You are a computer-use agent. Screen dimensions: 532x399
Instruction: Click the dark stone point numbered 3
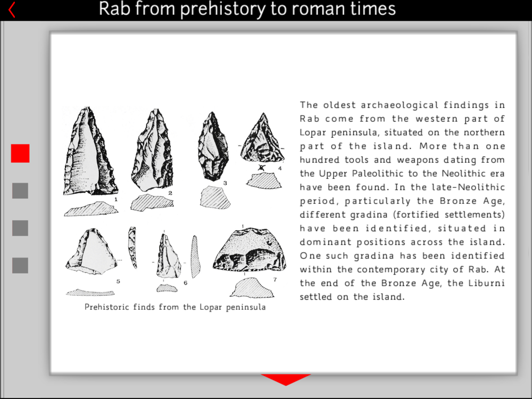tap(213, 146)
